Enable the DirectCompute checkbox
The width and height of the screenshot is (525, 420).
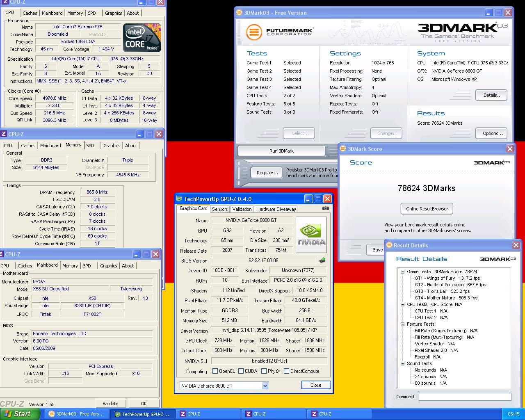point(286,371)
